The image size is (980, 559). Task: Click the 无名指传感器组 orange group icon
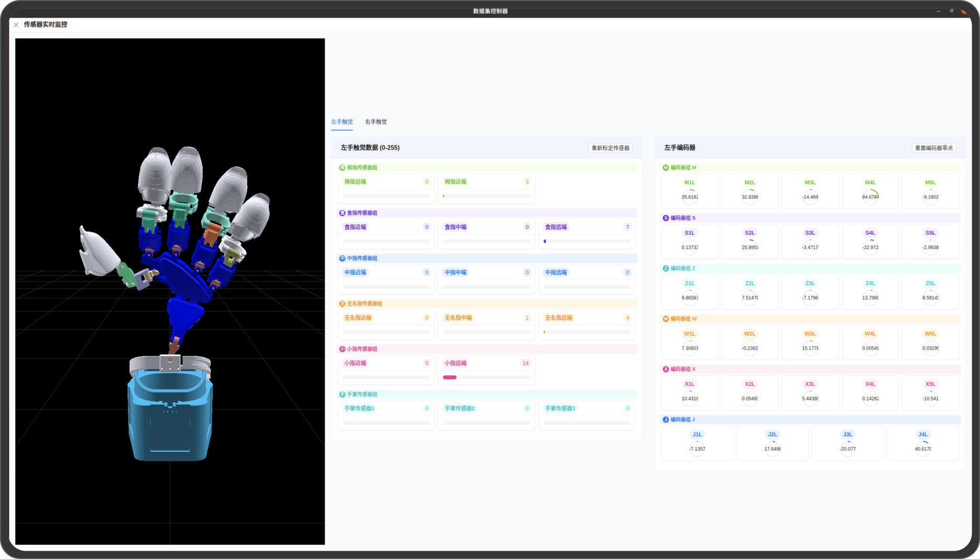(x=342, y=304)
